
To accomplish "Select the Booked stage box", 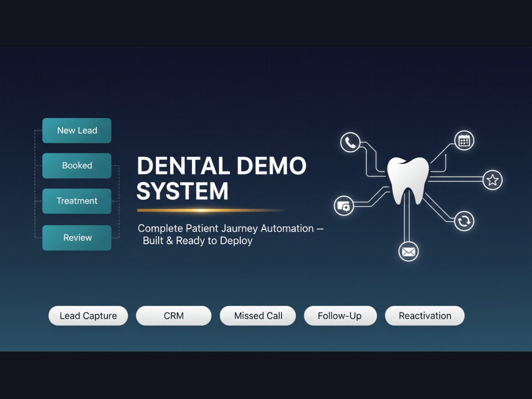I will tap(77, 165).
